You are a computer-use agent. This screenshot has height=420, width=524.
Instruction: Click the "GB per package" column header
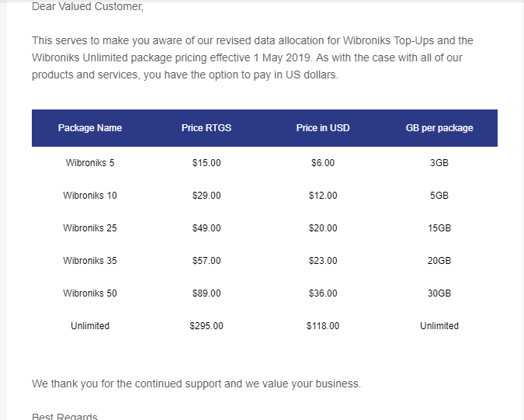(439, 128)
